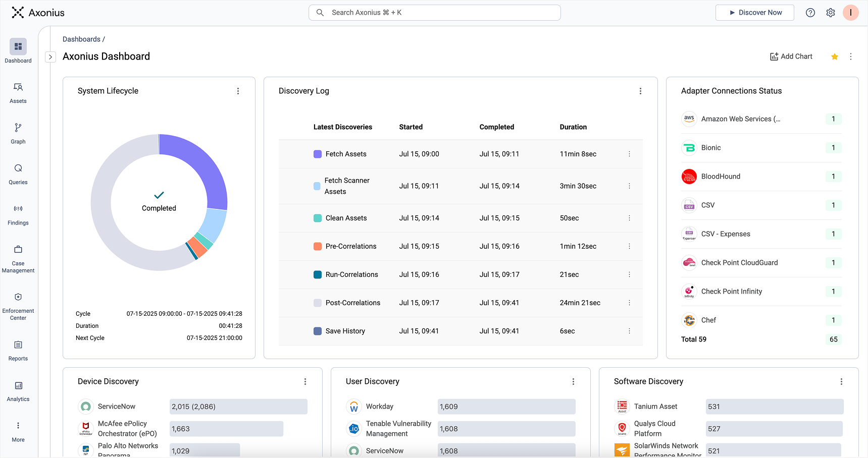Open Assets in the sidebar
868x458 pixels.
click(18, 93)
